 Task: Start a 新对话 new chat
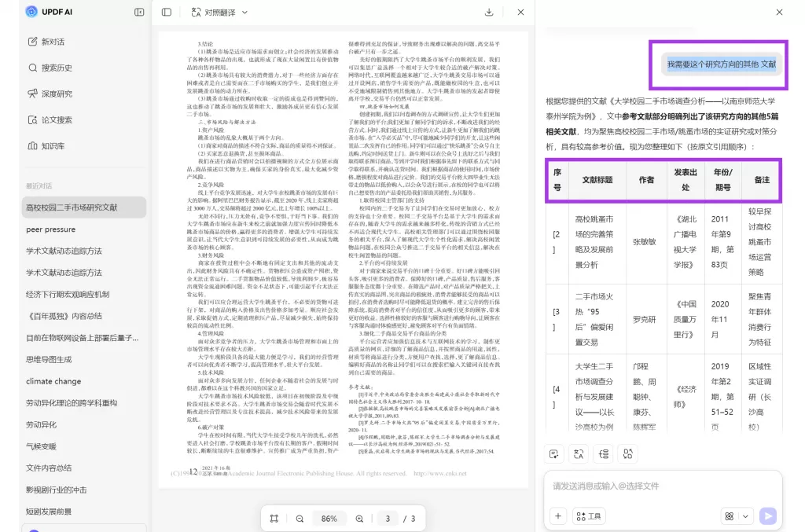47,41
